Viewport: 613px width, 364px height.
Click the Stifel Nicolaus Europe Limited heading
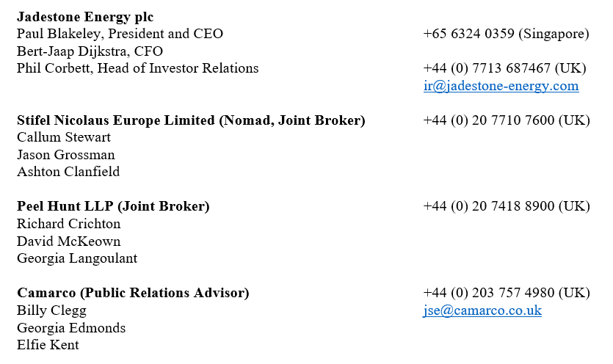[x=191, y=120]
